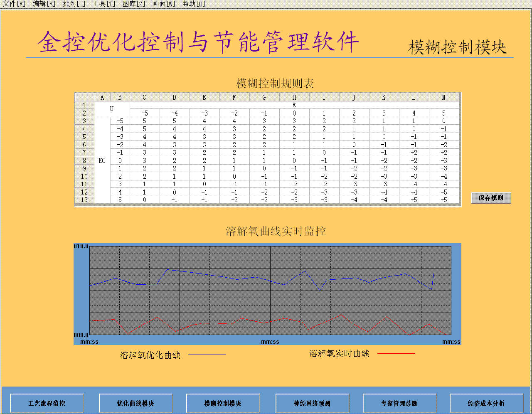Launch 经济成本分析 page
This screenshot has width=532, height=414.
486,403
